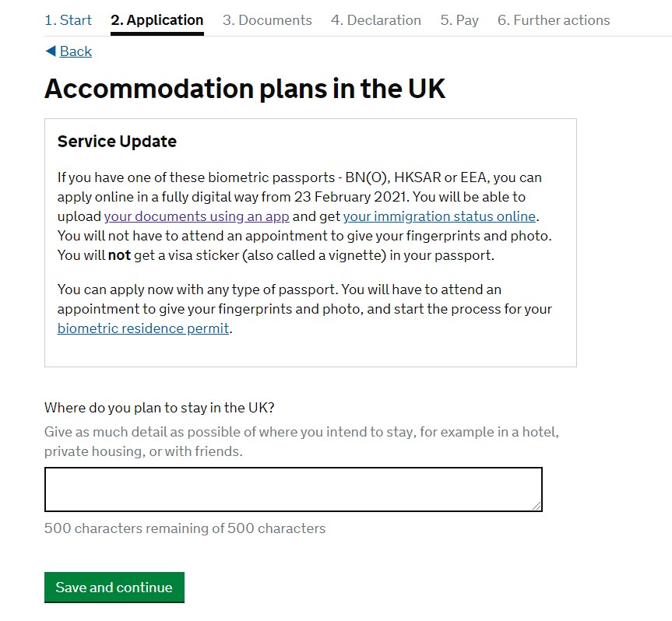Click the Service Update heading
Image resolution: width=672 pixels, height=621 pixels.
tap(117, 142)
